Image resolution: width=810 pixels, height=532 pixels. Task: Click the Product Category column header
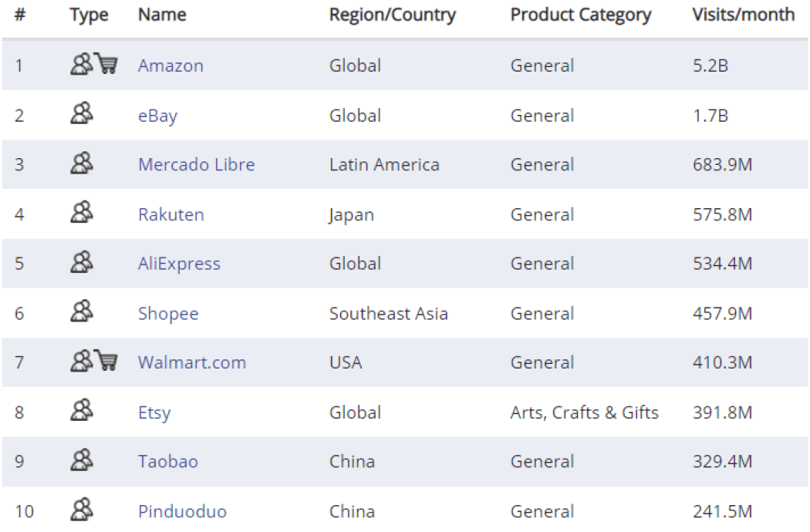(580, 15)
